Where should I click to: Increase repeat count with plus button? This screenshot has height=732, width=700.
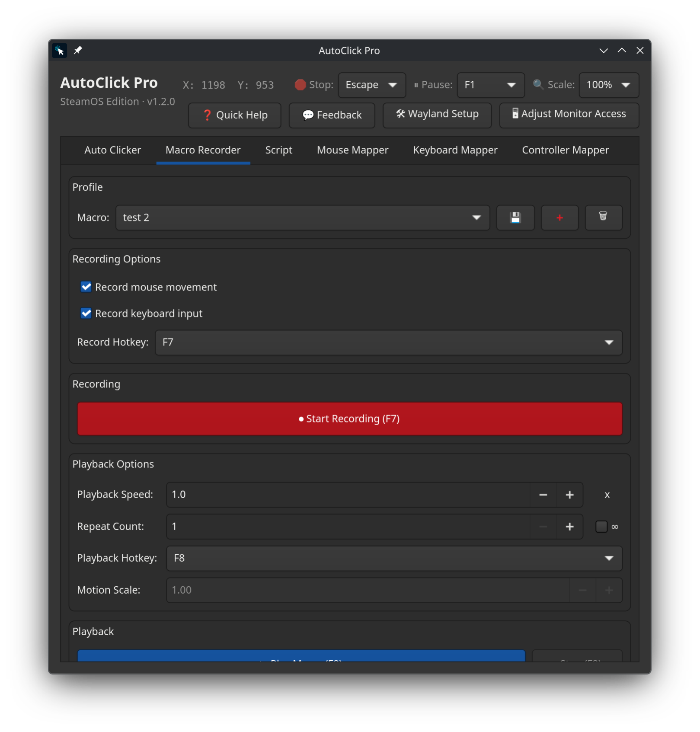(569, 527)
